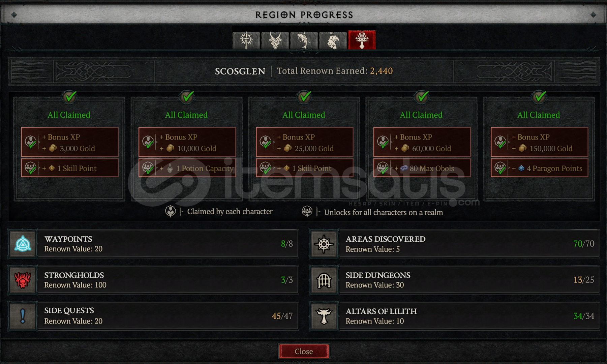Click the Paragon Points reward icon
This screenshot has width=607, height=364.
[x=521, y=168]
